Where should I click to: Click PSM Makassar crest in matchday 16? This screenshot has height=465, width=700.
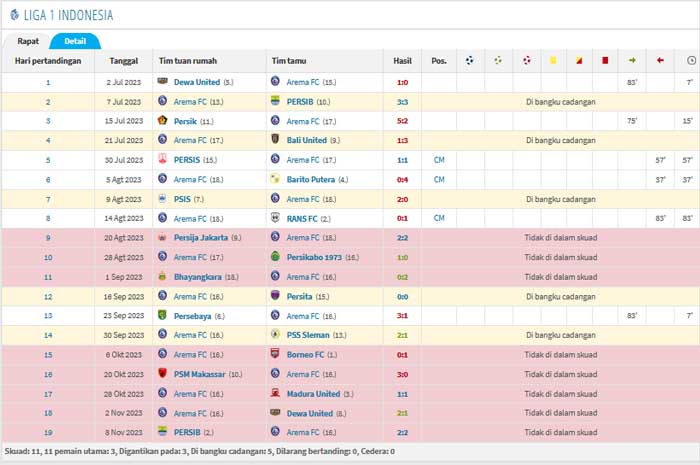coord(162,374)
